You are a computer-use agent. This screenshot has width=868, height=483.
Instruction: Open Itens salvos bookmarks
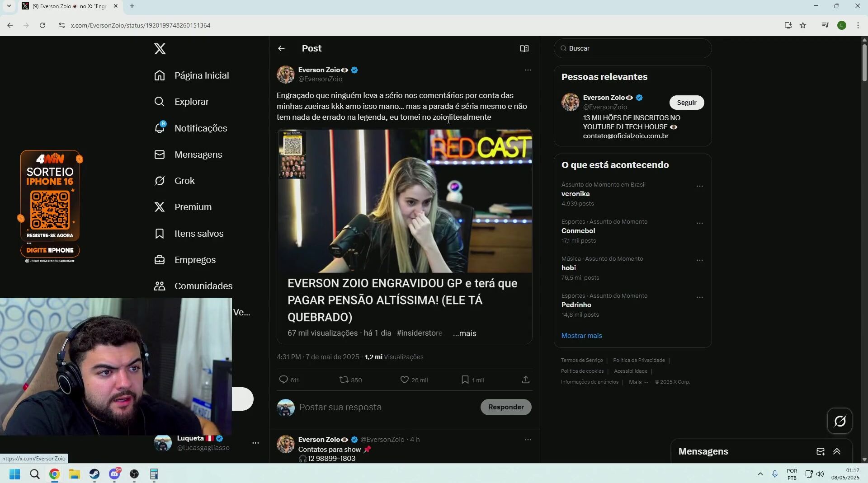189,234
